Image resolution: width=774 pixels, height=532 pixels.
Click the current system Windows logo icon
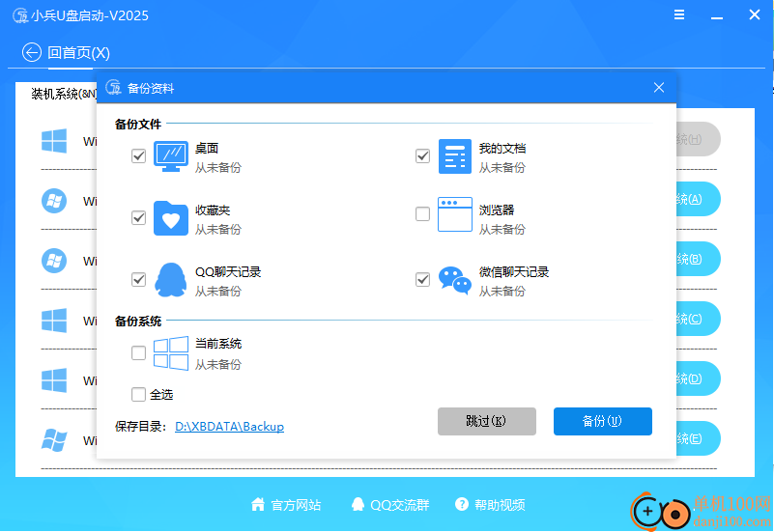(x=171, y=353)
